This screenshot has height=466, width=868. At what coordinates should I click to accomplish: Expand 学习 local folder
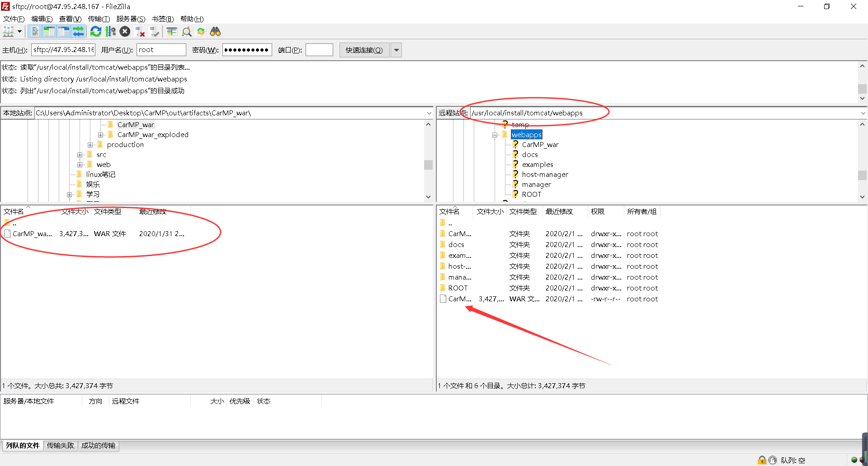[70, 195]
